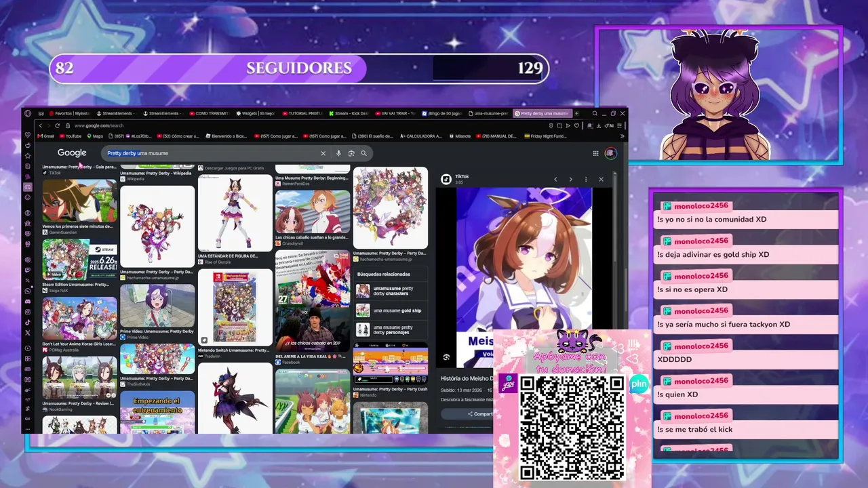Expand the hidden bookmarks overflow chevron

pos(622,136)
